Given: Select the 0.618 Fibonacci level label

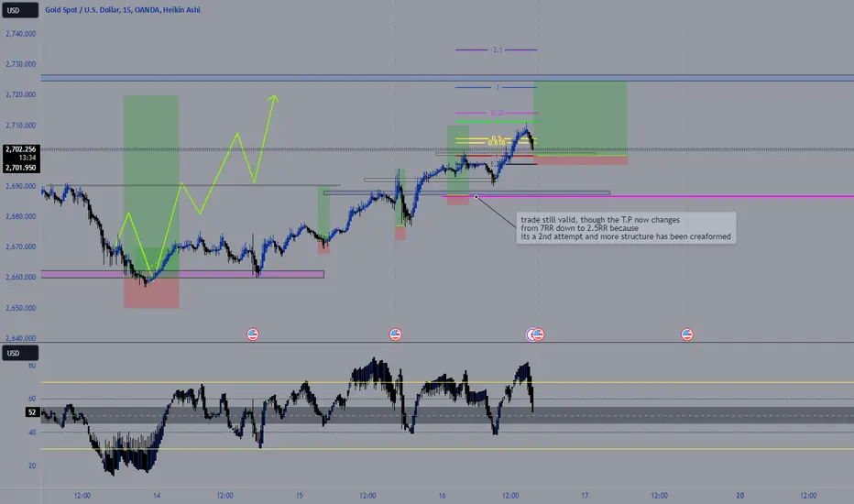Looking at the screenshot, I should click(496, 143).
